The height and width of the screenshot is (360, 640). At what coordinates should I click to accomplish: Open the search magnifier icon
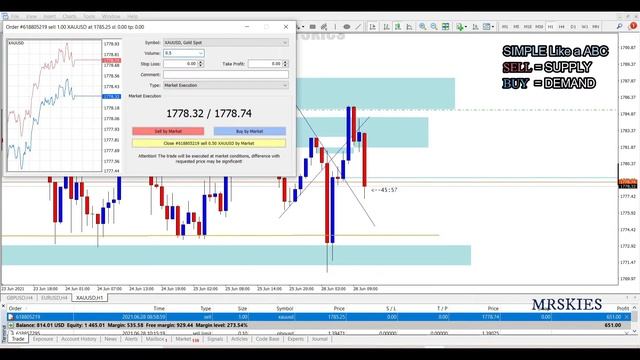[x=620, y=26]
